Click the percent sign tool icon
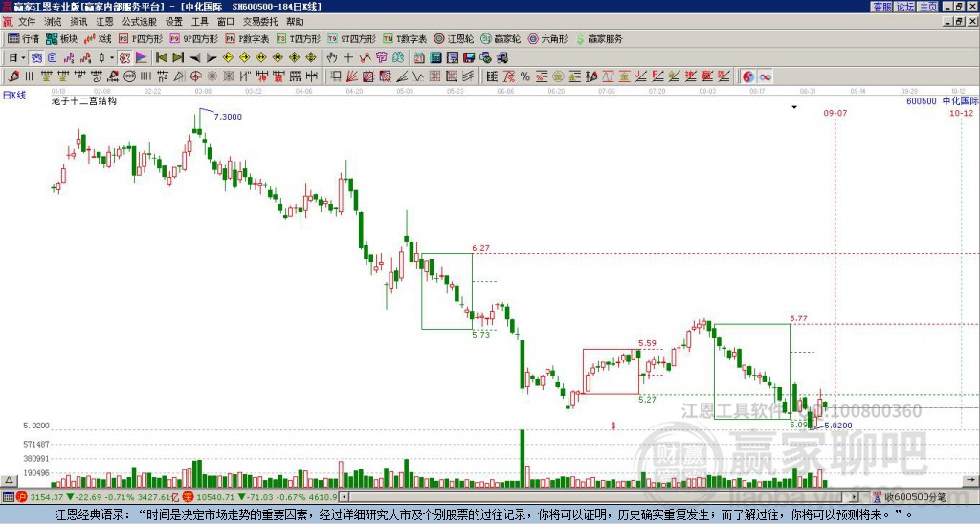This screenshot has height=524, width=980. tap(525, 76)
